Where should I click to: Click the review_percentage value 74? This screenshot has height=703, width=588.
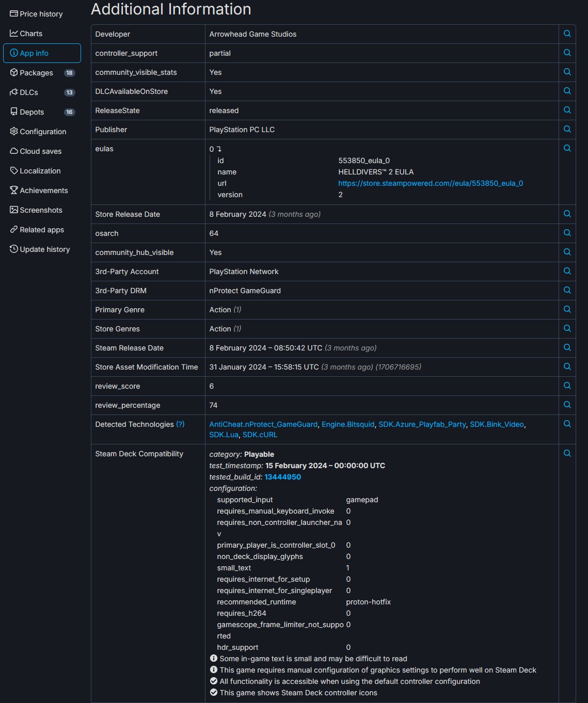click(213, 405)
